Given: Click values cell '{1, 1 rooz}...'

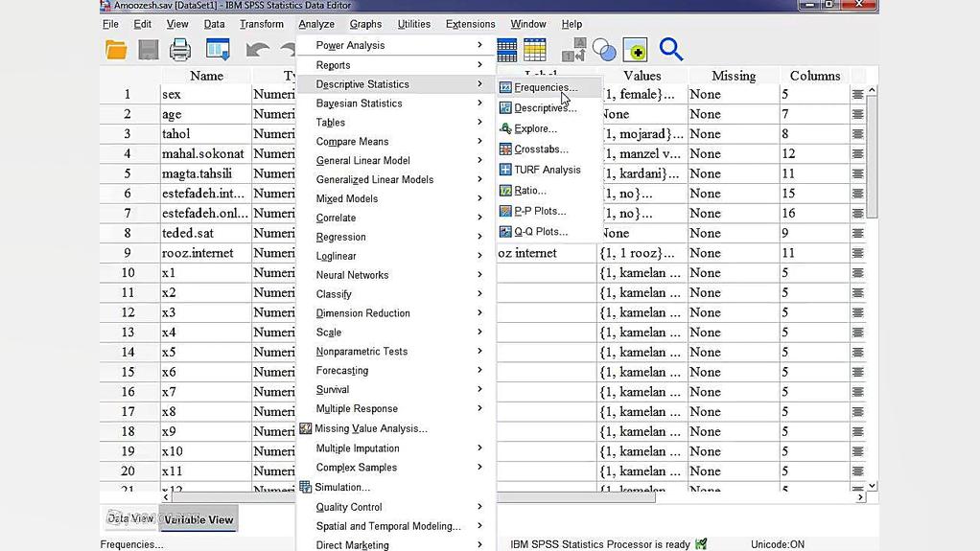Looking at the screenshot, I should (x=642, y=253).
